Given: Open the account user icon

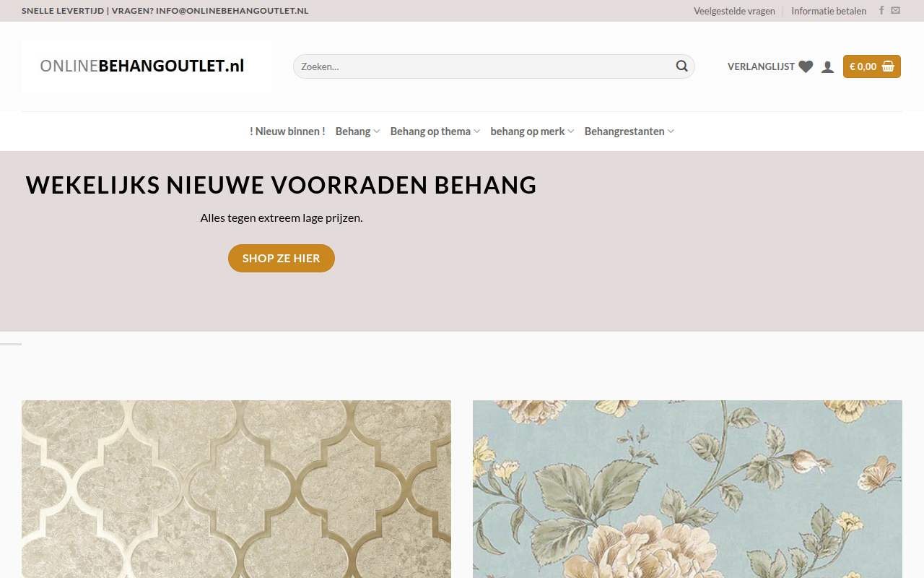Looking at the screenshot, I should pyautogui.click(x=828, y=66).
